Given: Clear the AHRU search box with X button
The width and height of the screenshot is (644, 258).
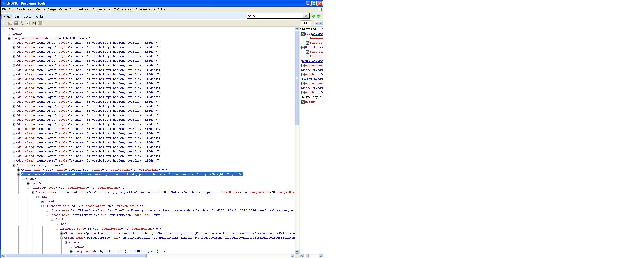Looking at the screenshot, I should (306, 16).
